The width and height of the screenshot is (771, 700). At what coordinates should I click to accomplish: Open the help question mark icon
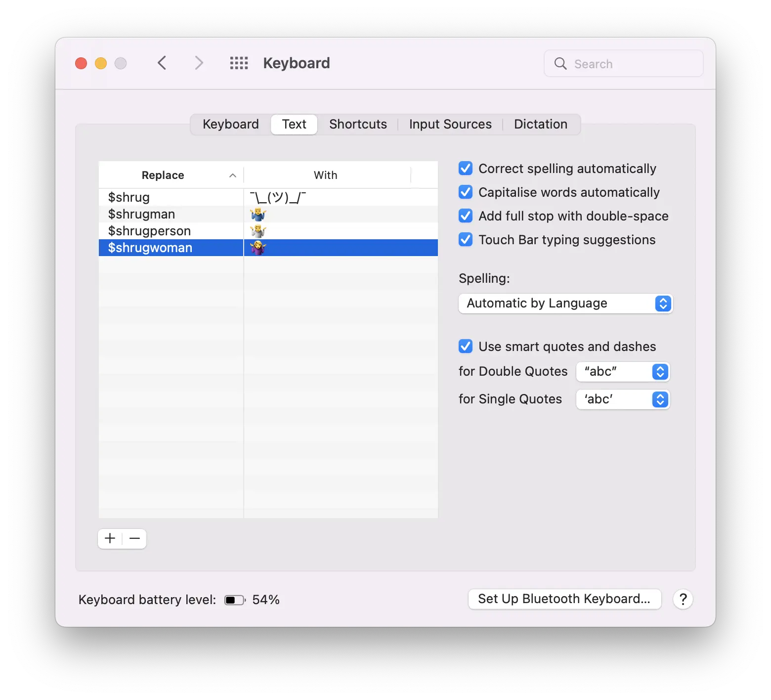683,599
